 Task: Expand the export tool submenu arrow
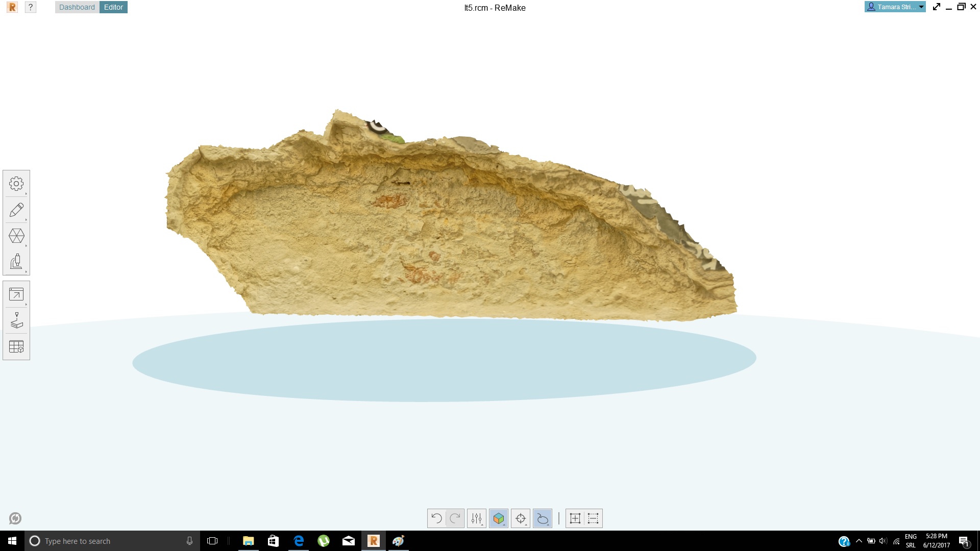coord(26,305)
